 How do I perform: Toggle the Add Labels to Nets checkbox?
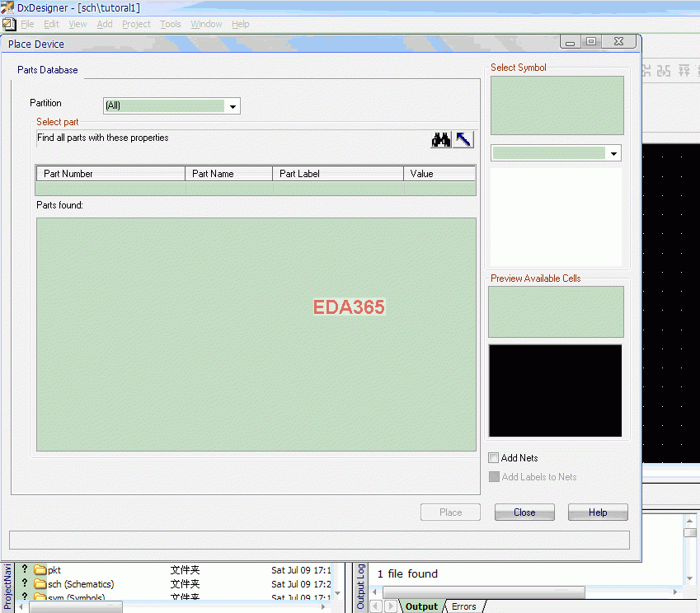[494, 477]
